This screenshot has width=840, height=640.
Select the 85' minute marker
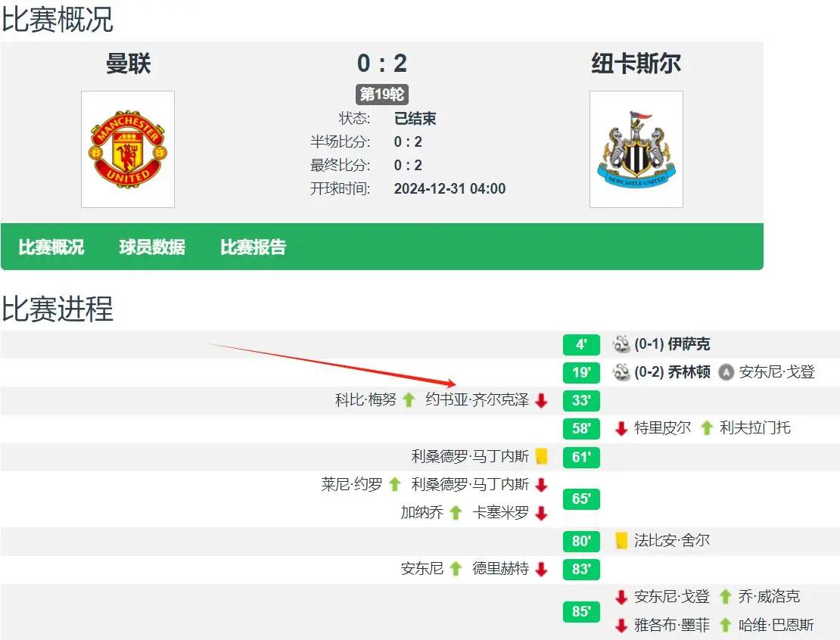(581, 611)
